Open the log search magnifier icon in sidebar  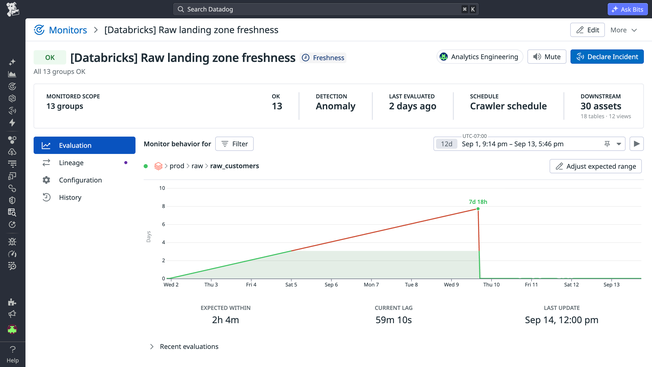click(12, 212)
